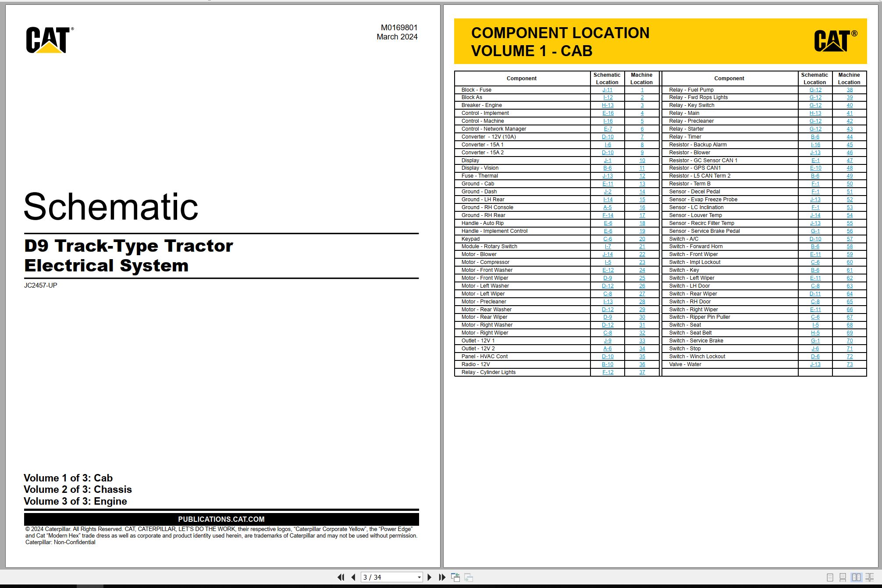Image resolution: width=882 pixels, height=588 pixels.
Task: Go to the first page
Action: (x=341, y=577)
